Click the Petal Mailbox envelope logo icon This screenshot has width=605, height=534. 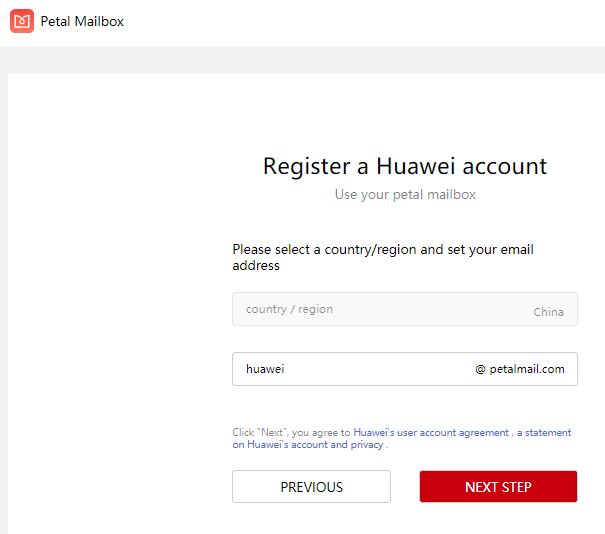tap(22, 21)
